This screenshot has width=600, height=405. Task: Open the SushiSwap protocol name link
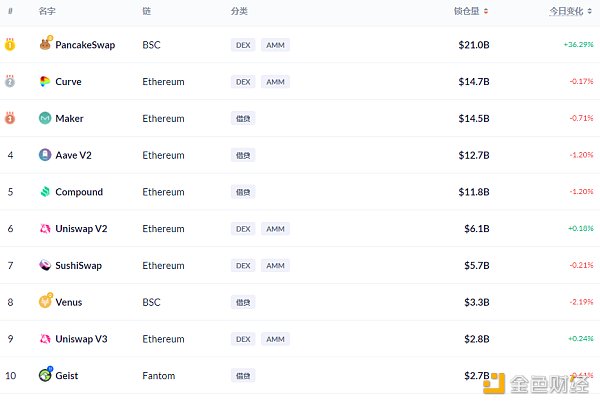tap(78, 265)
